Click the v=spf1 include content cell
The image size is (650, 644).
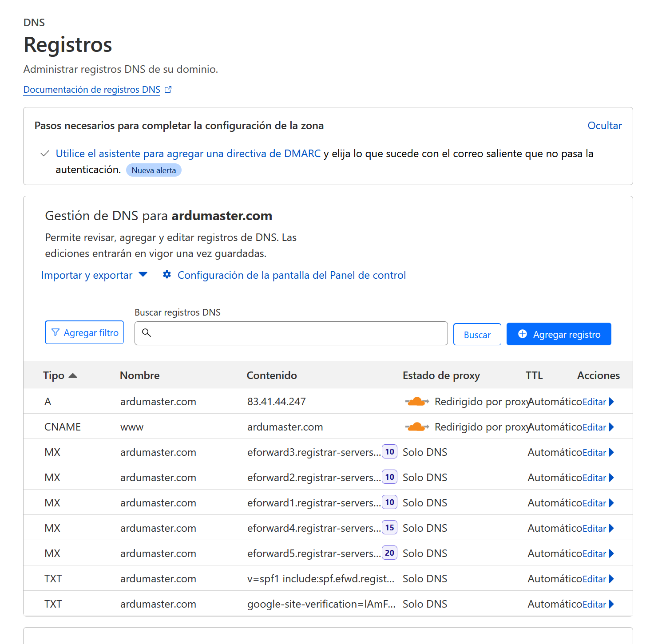tap(321, 579)
